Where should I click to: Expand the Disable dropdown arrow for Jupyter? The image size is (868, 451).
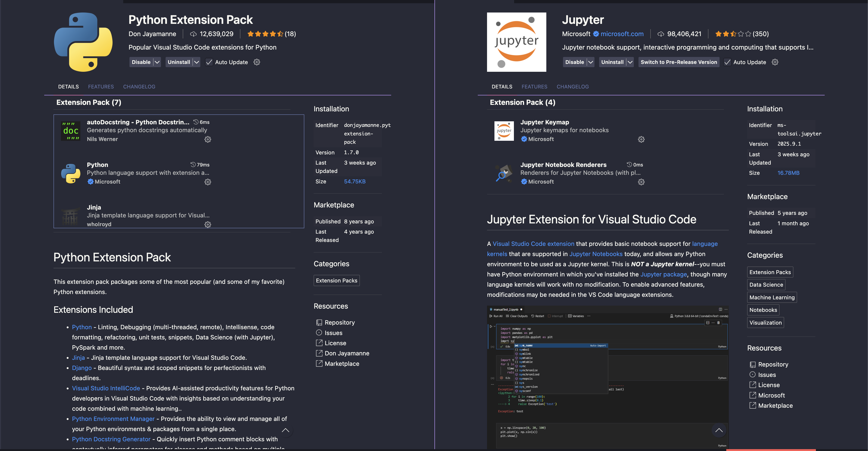[x=590, y=62]
